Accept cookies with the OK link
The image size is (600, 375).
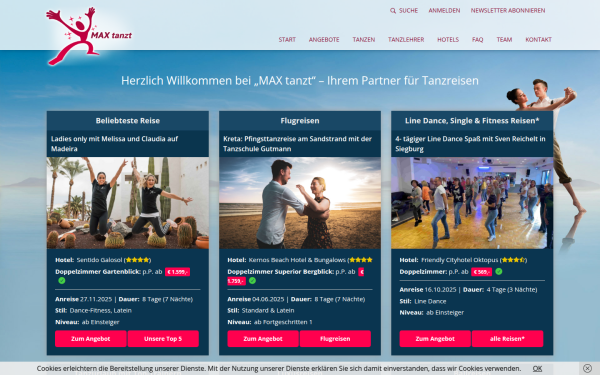537,368
